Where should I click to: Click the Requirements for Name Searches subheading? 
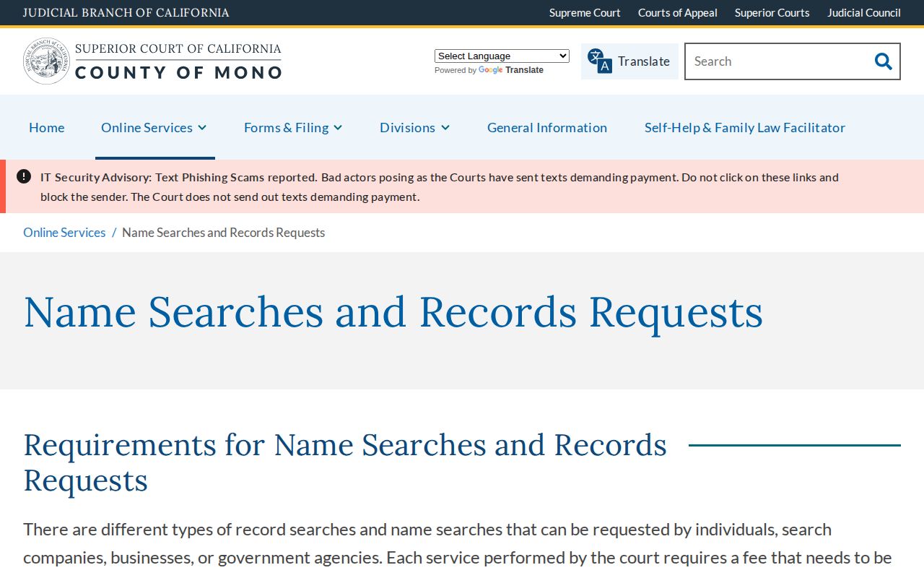(x=345, y=462)
